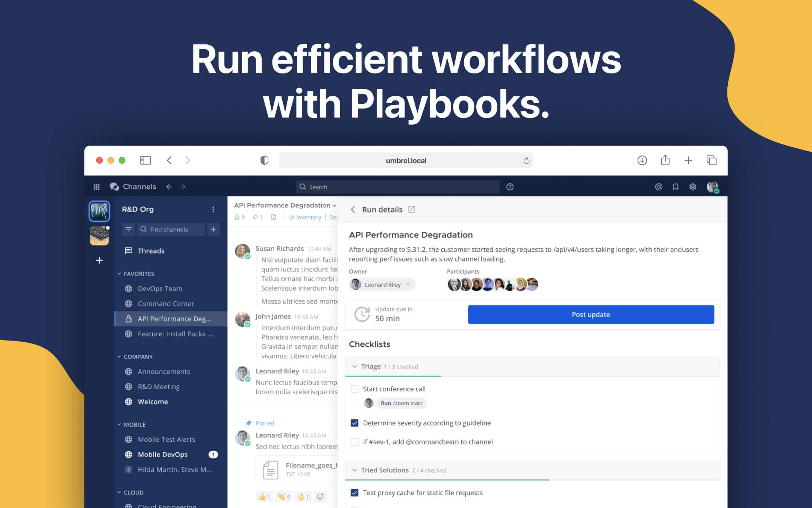The height and width of the screenshot is (508, 812).
Task: Click Run /zoom start command button
Action: click(401, 403)
